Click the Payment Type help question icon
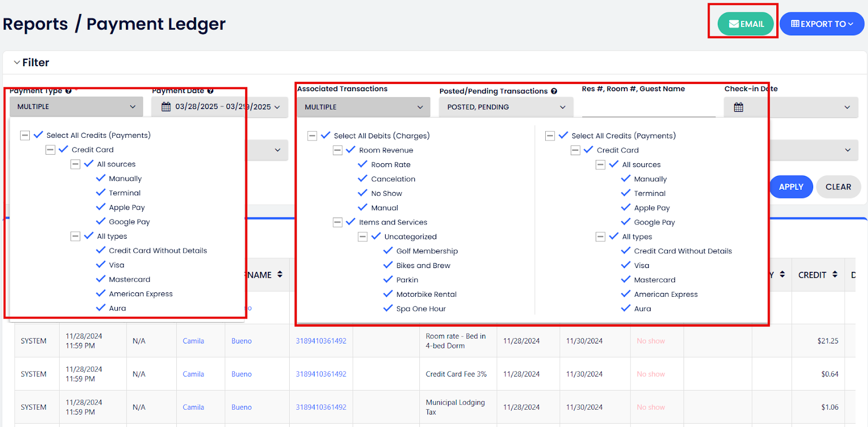The height and width of the screenshot is (427, 868). [x=68, y=91]
